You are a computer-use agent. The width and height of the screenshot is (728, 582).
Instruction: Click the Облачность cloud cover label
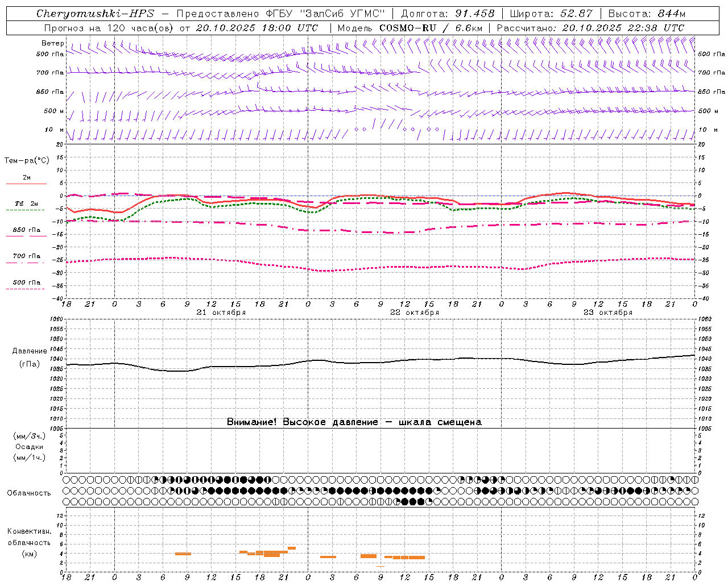tap(29, 493)
